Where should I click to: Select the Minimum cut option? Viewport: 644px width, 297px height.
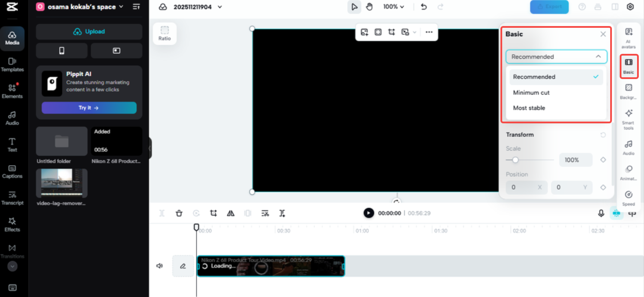531,92
